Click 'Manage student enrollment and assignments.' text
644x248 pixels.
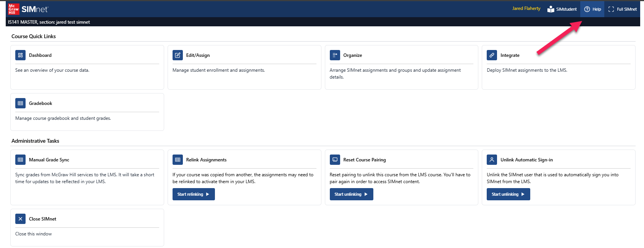tap(219, 70)
